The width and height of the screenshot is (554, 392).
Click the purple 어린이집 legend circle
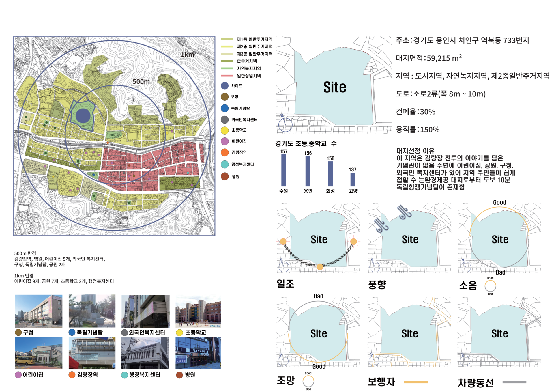pyautogui.click(x=225, y=141)
